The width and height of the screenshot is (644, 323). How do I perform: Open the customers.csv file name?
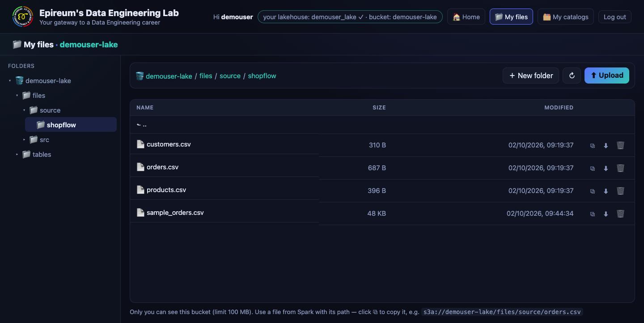[169, 144]
